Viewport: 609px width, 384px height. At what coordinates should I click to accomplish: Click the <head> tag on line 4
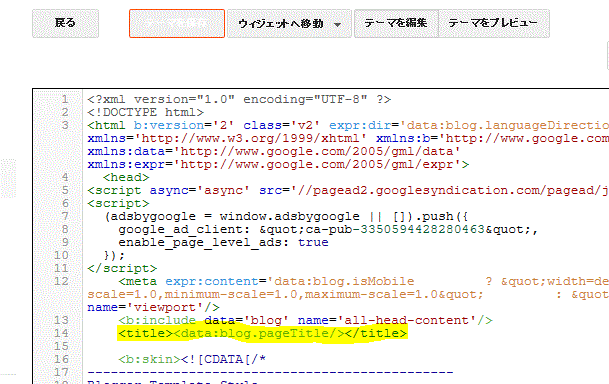126,177
